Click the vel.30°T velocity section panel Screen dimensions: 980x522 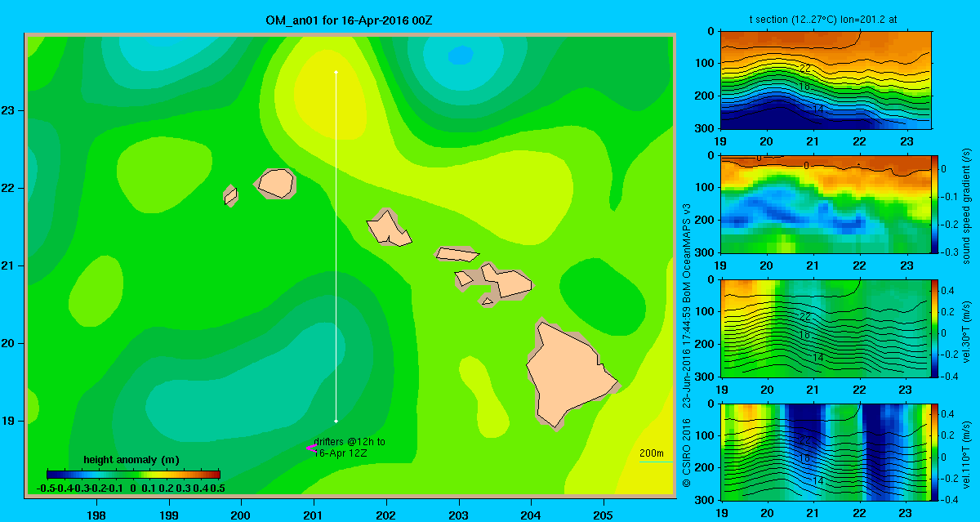coord(826,328)
